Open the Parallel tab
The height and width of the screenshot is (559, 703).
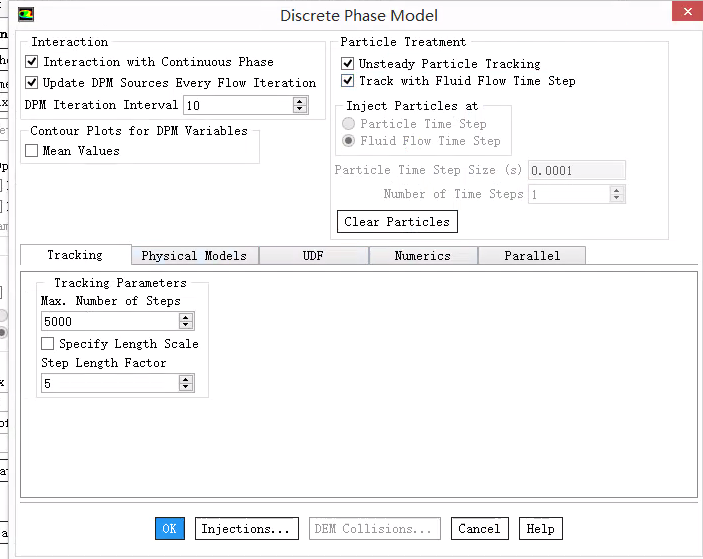(x=532, y=256)
